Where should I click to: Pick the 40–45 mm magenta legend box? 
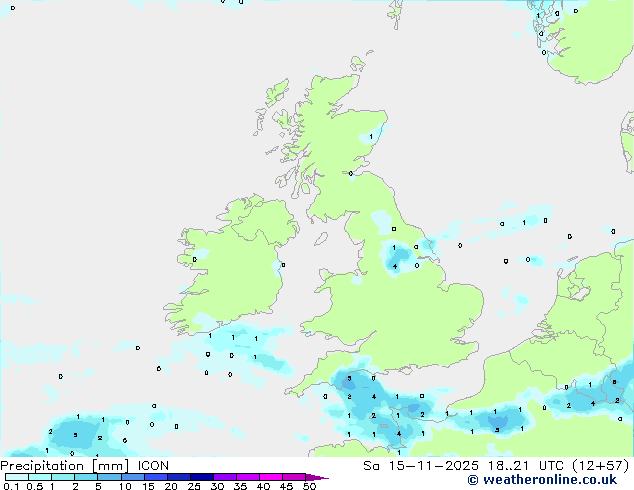tap(271, 477)
